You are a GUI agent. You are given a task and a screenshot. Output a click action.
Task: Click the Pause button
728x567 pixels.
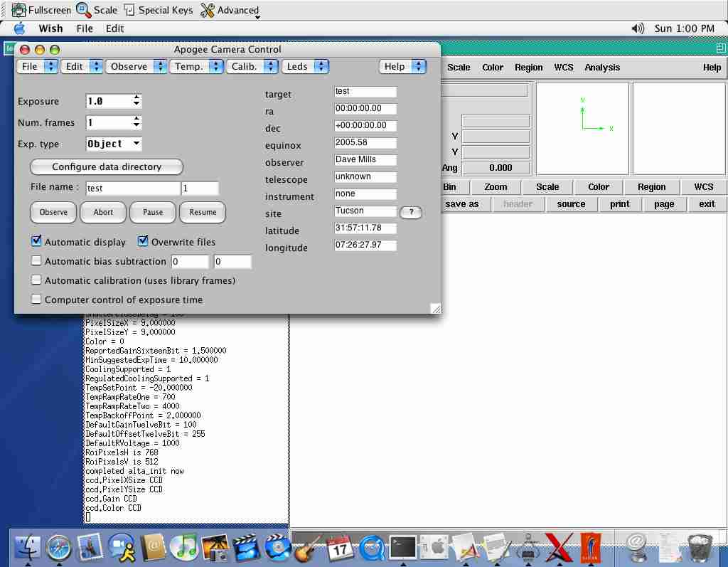coord(153,212)
